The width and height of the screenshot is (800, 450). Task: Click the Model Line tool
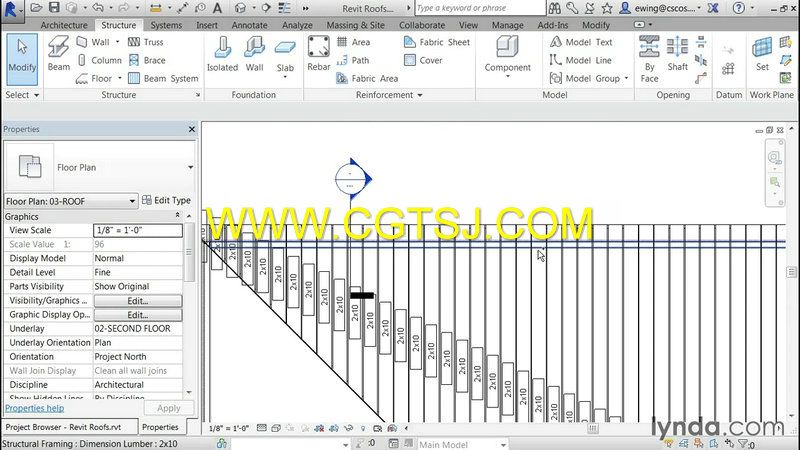[x=580, y=60]
